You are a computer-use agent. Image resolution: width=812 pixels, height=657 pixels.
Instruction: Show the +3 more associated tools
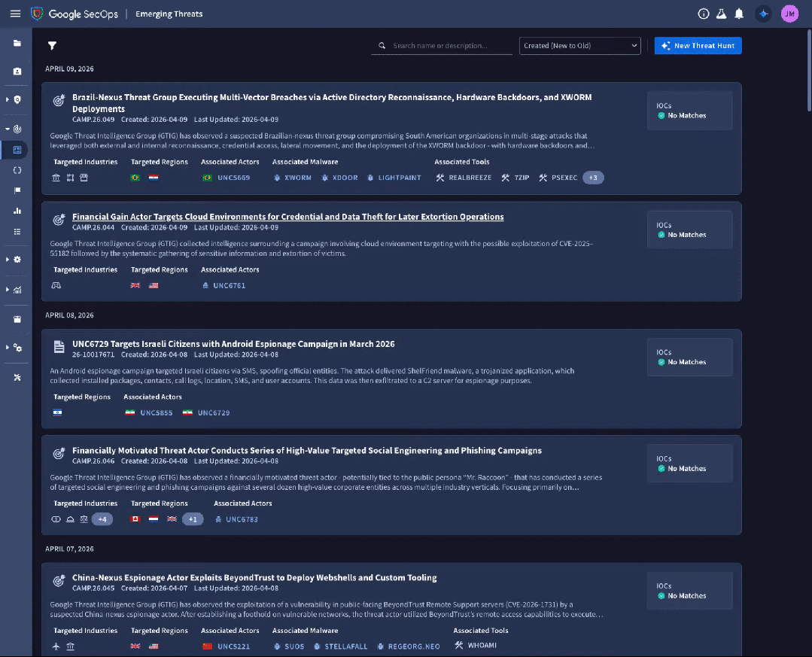click(x=593, y=178)
